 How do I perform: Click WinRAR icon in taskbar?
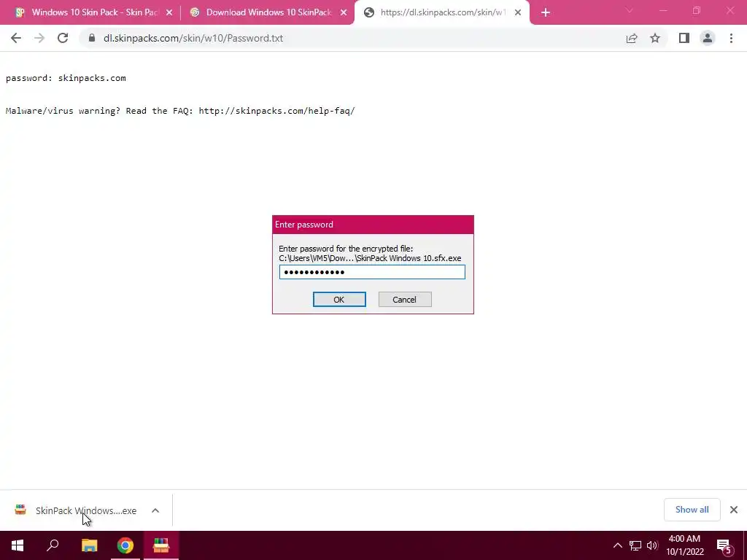click(x=161, y=545)
